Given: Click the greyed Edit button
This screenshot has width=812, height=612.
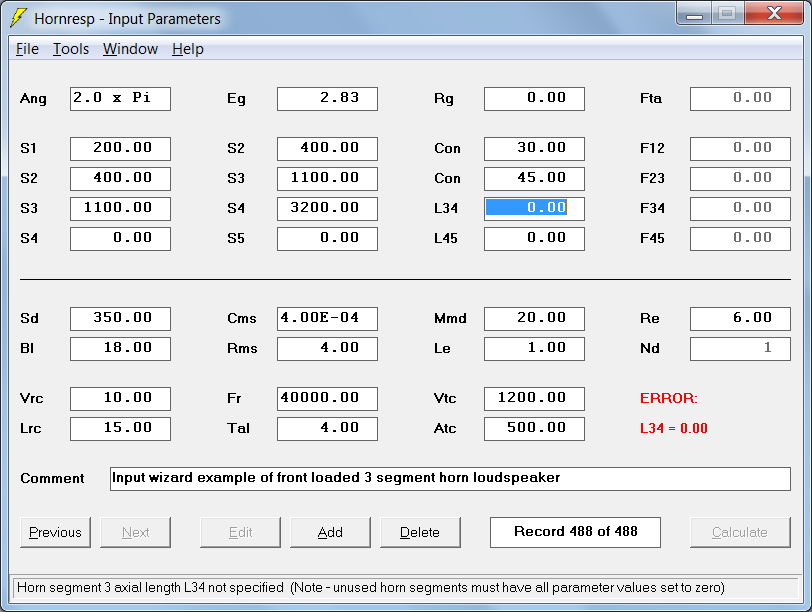Looking at the screenshot, I should pos(240,532).
